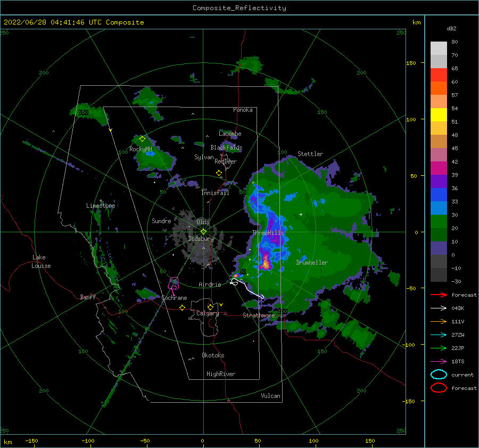479x448 pixels.
Task: Click the Blackfalds city label
Action: [x=226, y=148]
